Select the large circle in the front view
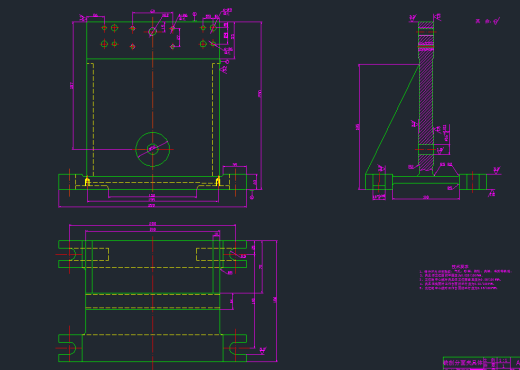The width and height of the screenshot is (520, 370). [x=153, y=149]
